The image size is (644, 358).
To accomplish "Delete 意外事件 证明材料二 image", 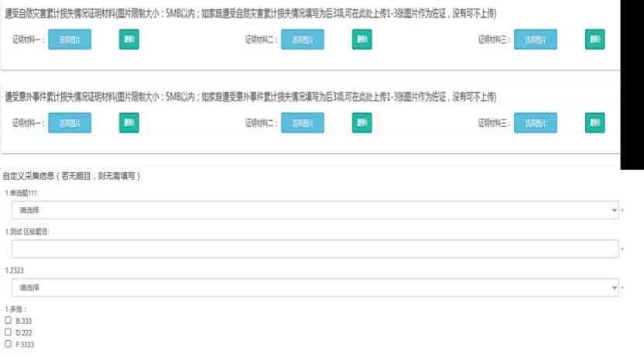I will pos(361,123).
